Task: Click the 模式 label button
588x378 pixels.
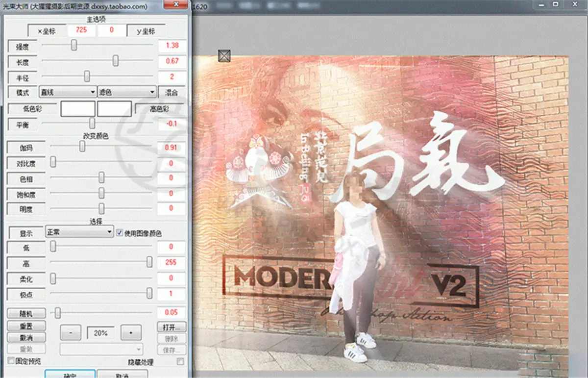Action: pos(23,93)
